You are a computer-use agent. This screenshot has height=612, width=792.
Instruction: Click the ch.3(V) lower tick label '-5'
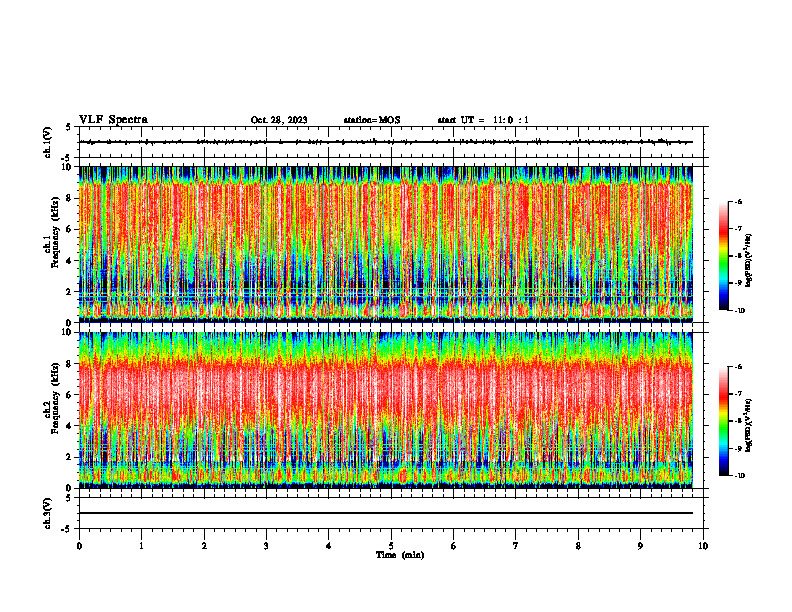67,529
